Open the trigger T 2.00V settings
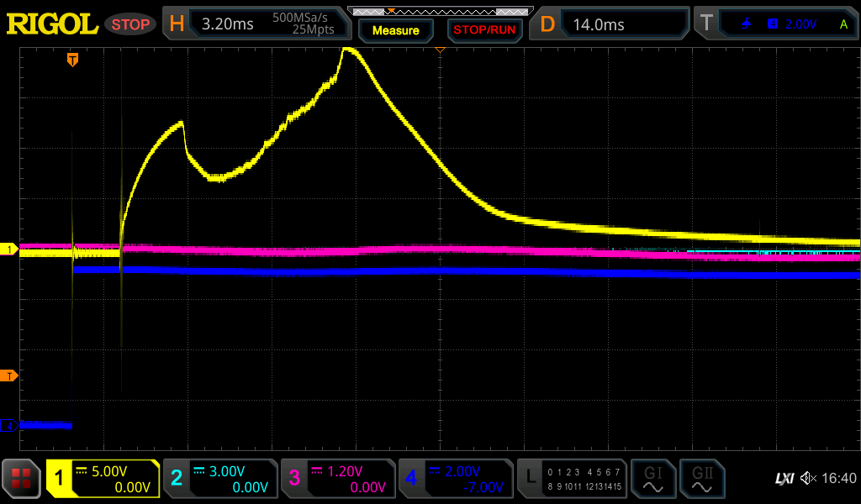This screenshot has height=504, width=861. coord(779,24)
